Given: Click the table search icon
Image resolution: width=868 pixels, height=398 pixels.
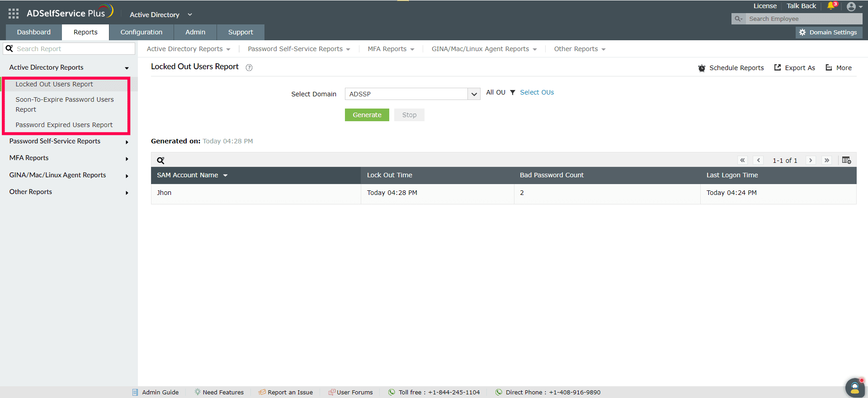Looking at the screenshot, I should point(160,160).
